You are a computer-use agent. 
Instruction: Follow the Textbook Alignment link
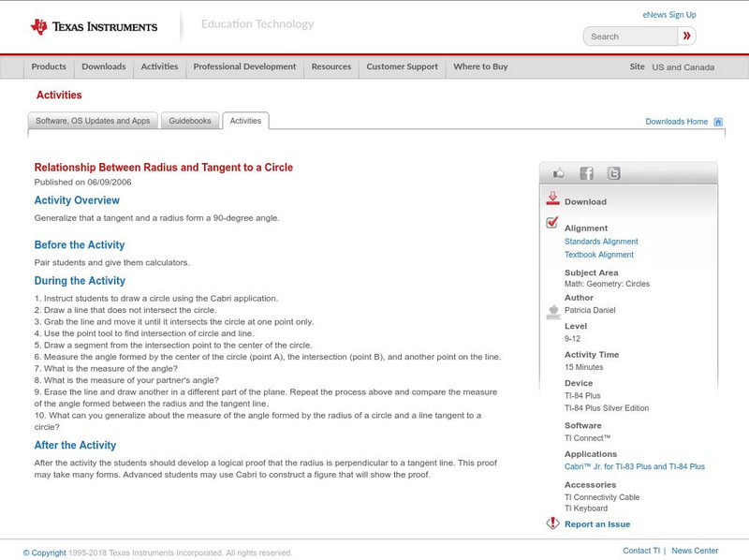click(x=599, y=255)
